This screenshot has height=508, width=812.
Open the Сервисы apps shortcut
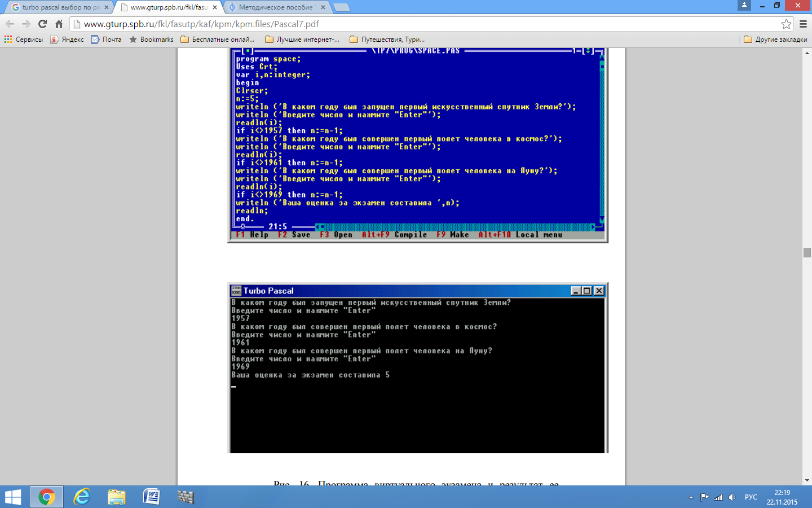tap(24, 40)
